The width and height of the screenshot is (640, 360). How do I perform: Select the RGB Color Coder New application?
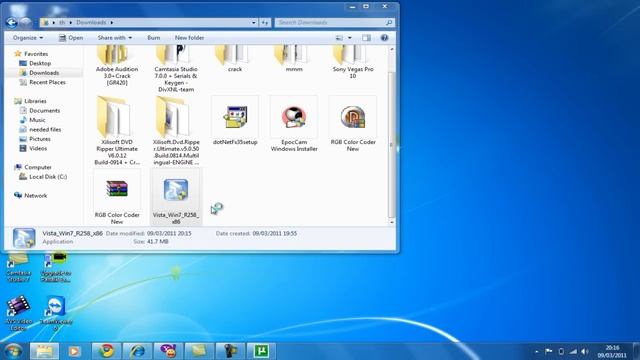[353, 124]
